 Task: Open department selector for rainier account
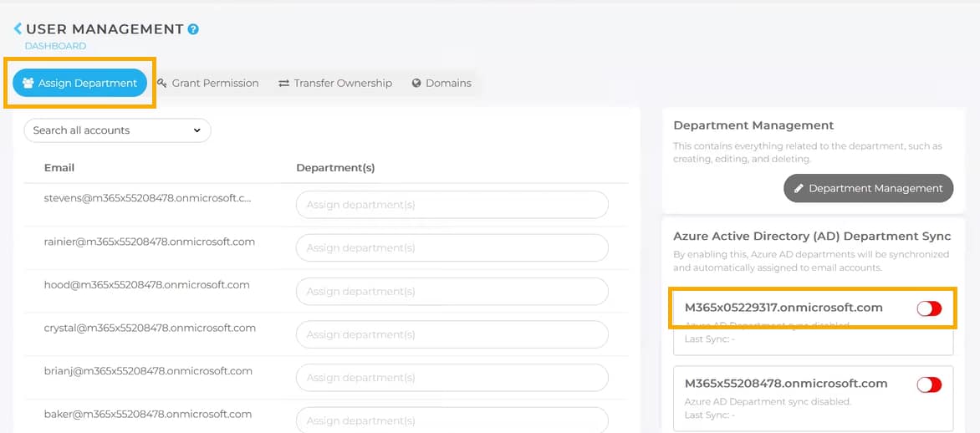point(452,247)
